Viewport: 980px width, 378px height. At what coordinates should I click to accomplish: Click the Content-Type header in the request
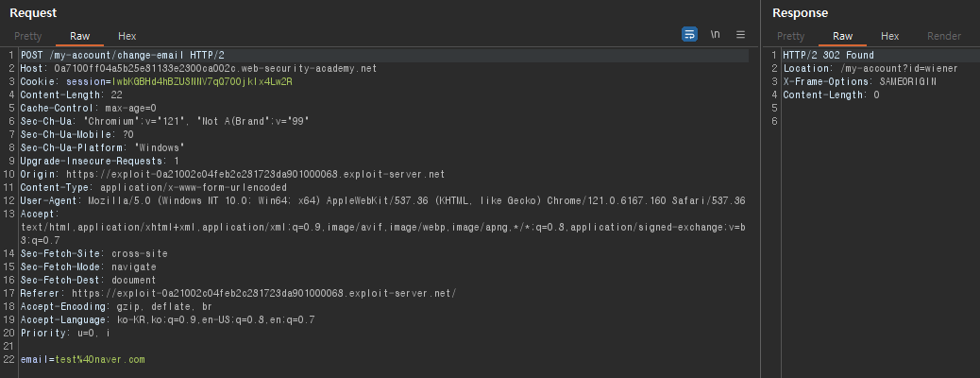[154, 187]
